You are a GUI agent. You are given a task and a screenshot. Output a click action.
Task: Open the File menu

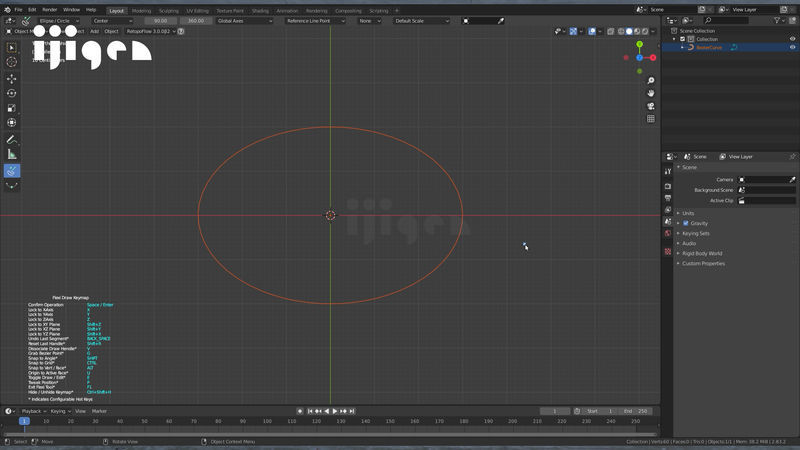18,10
